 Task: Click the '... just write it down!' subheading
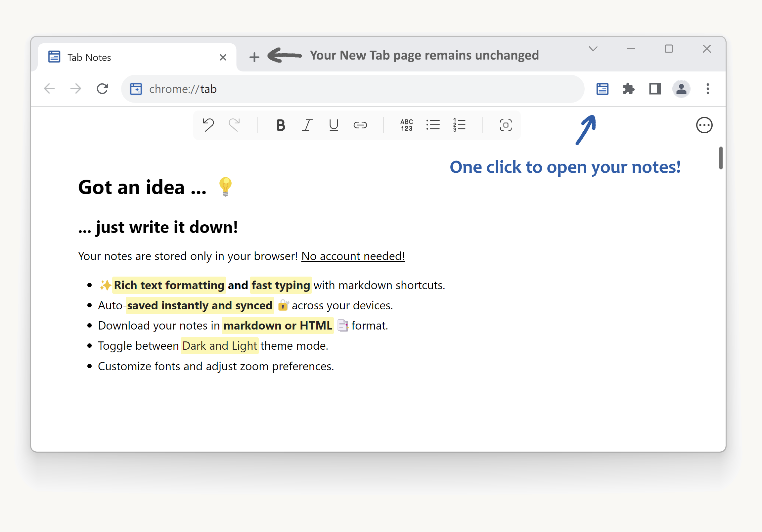pyautogui.click(x=157, y=228)
